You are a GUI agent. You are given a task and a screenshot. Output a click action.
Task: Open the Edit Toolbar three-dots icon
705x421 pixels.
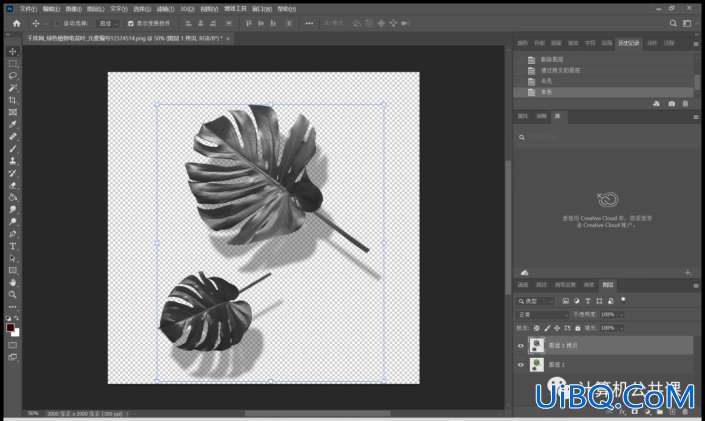tap(13, 307)
